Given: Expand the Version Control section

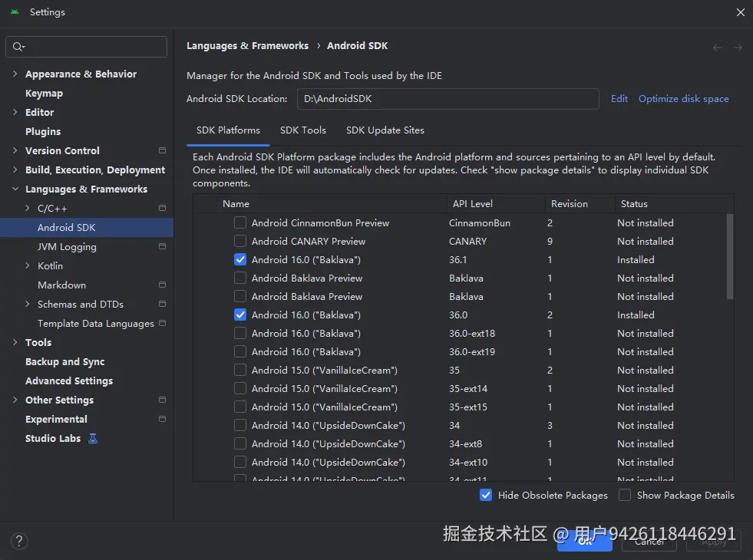Looking at the screenshot, I should point(15,150).
